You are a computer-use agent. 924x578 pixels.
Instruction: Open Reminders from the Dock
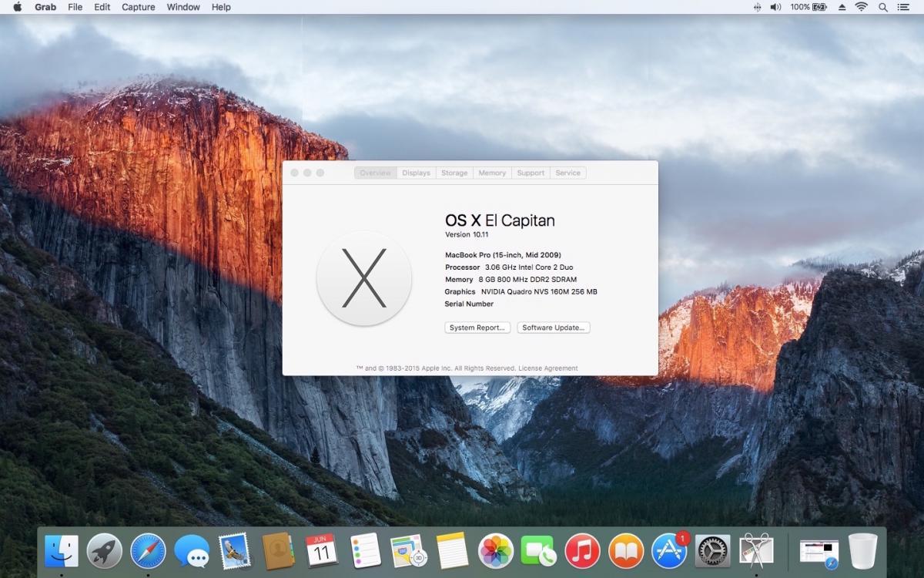365,550
